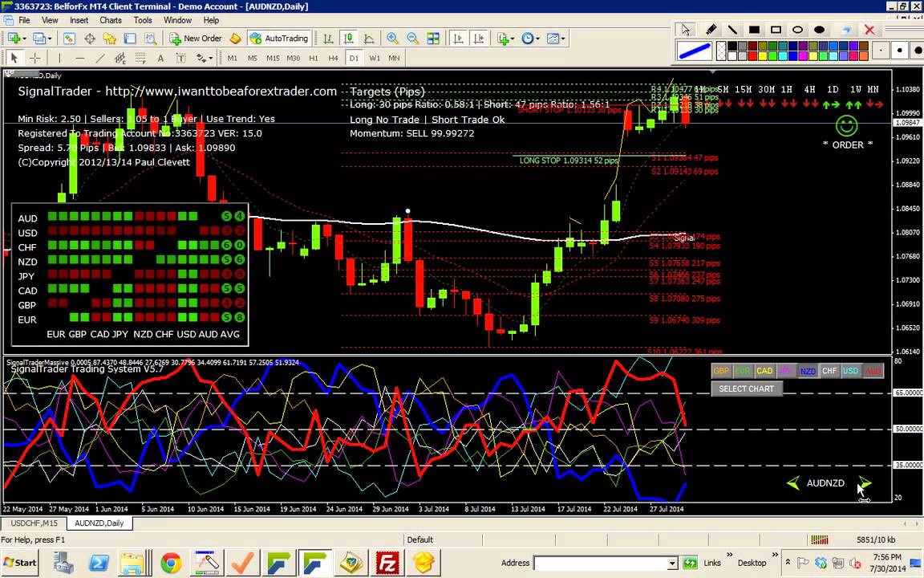Expand the templates dropdown arrow
This screenshot has width=924, height=578.
tap(563, 39)
